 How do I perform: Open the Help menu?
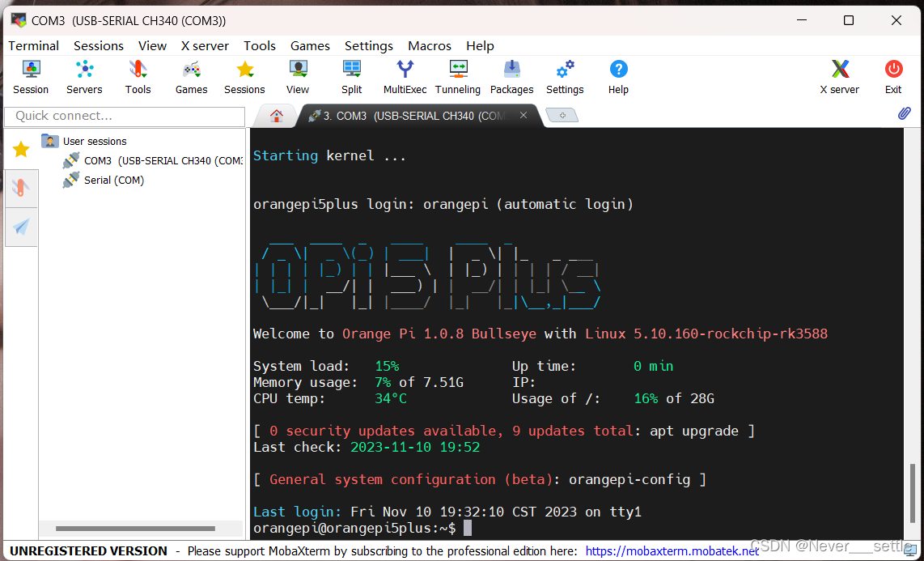pyautogui.click(x=480, y=45)
